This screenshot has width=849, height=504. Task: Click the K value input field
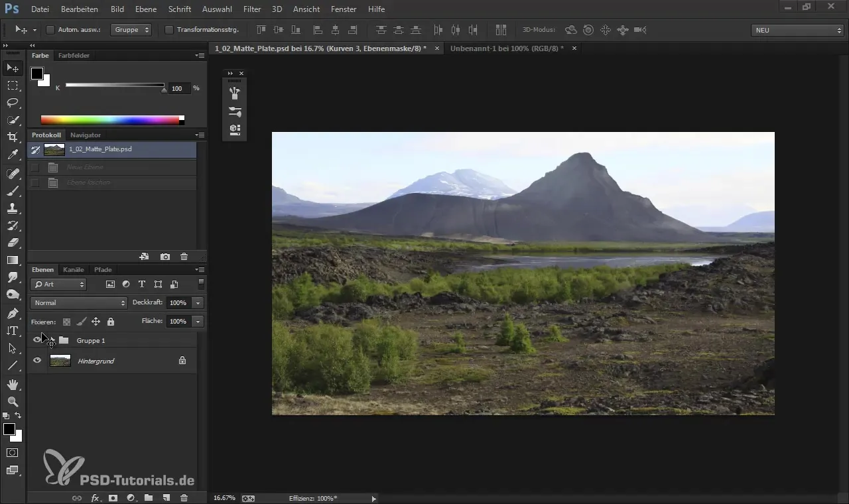click(x=178, y=88)
